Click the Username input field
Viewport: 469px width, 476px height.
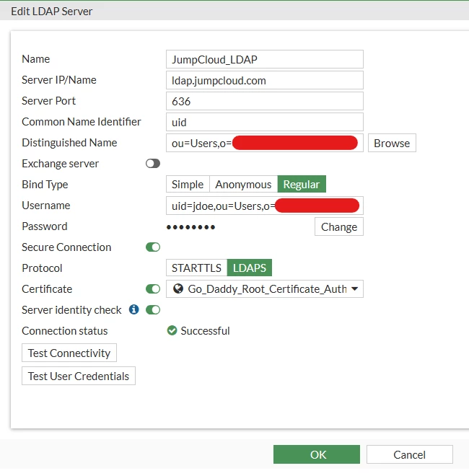(x=265, y=206)
